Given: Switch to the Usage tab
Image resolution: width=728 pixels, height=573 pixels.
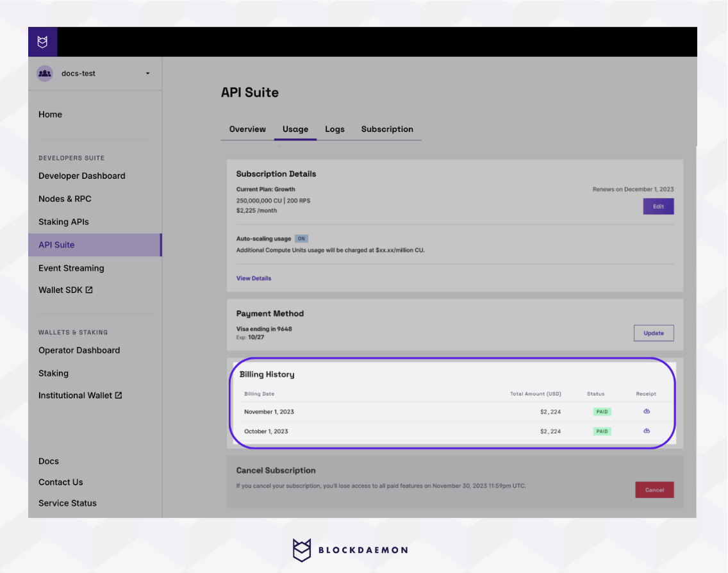Looking at the screenshot, I should [295, 129].
